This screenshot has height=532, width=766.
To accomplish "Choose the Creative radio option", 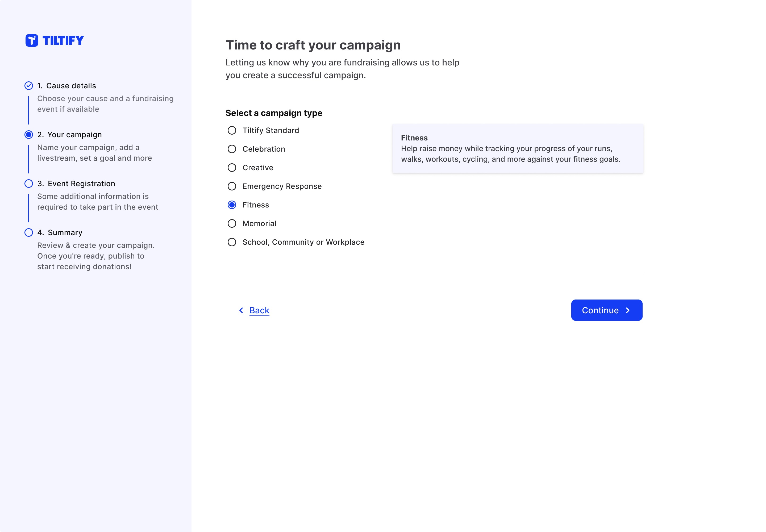I will point(232,168).
